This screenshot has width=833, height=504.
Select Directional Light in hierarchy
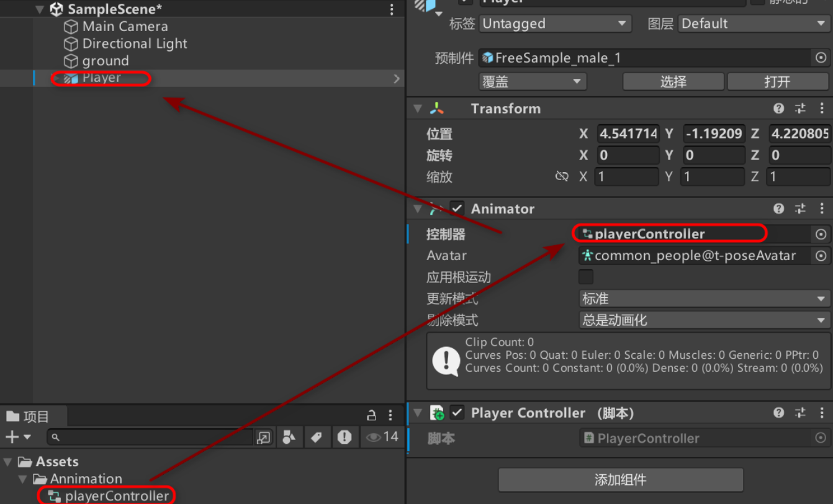pos(135,44)
